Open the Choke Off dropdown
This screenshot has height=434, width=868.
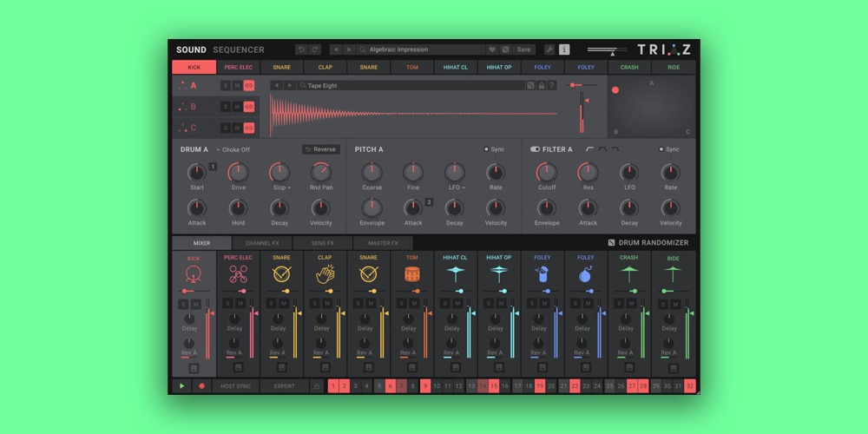[x=233, y=149]
